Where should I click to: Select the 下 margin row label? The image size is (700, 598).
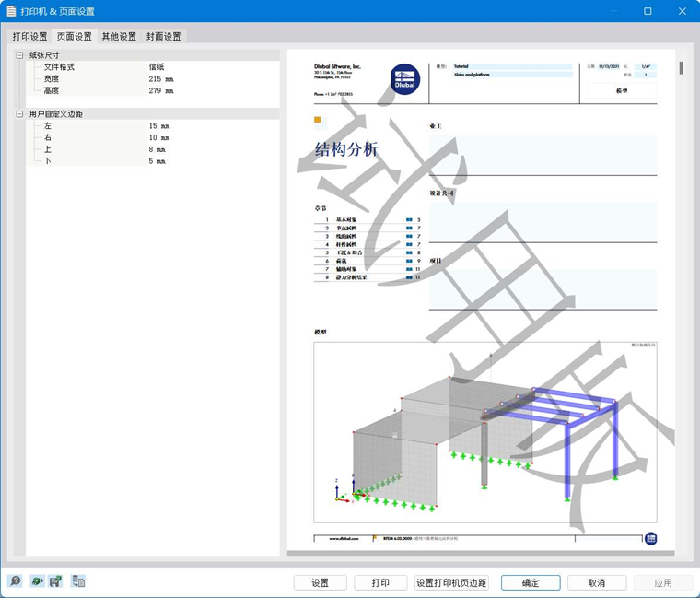48,160
